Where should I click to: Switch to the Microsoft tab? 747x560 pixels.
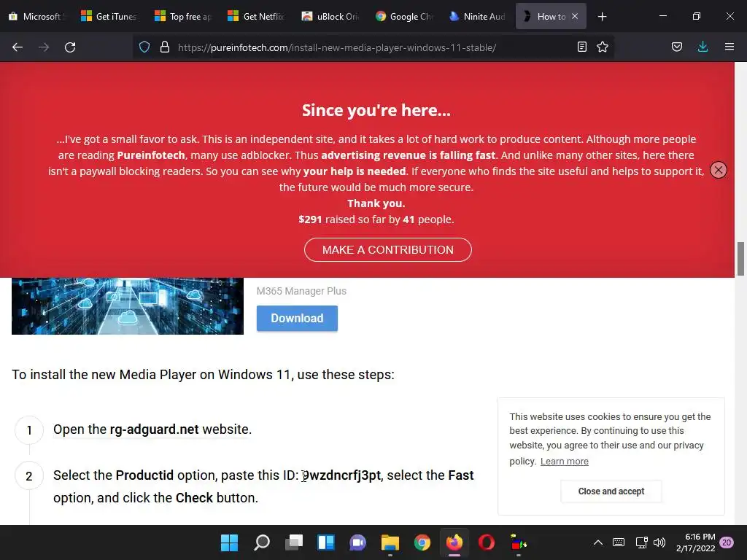pos(37,16)
